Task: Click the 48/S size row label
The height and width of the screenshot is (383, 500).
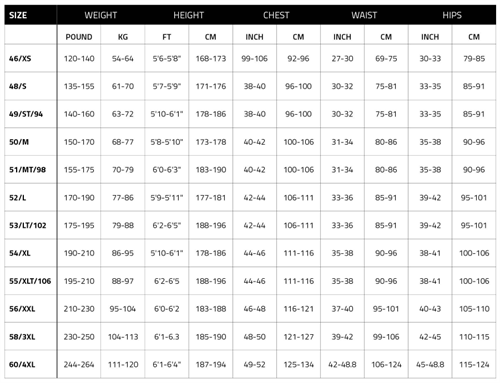Action: (18, 86)
